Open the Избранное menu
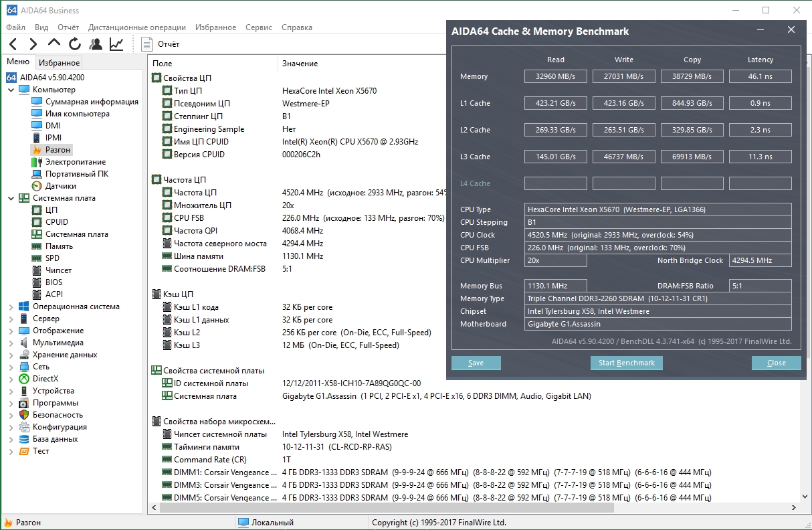Screen dimensions: 812x530 215,27
